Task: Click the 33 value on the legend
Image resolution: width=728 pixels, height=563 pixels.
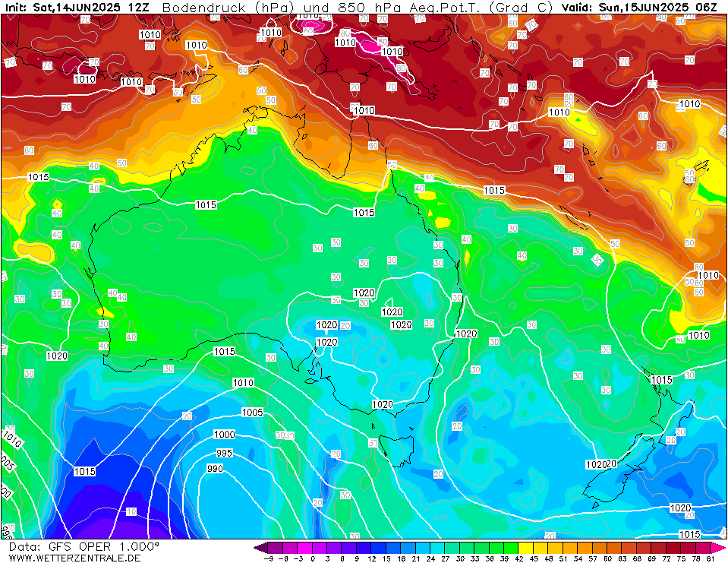Action: [x=474, y=558]
